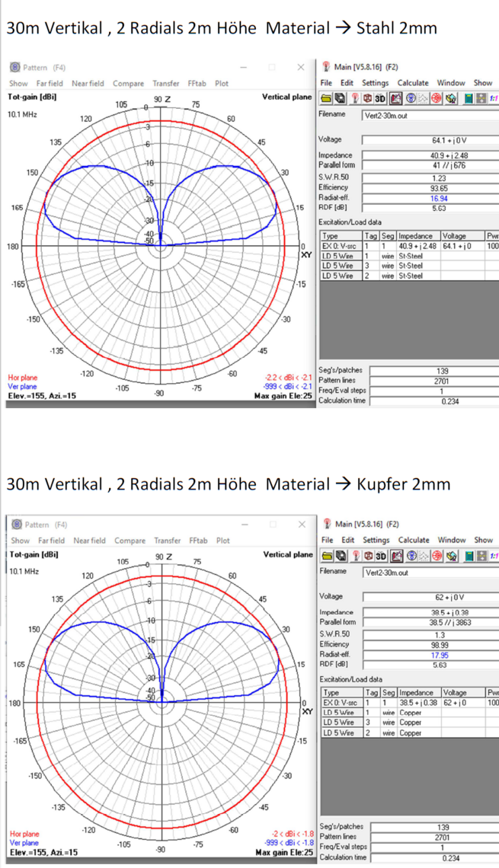Click the grey arrows icon in the Stahl Main toolbar

click(x=481, y=98)
